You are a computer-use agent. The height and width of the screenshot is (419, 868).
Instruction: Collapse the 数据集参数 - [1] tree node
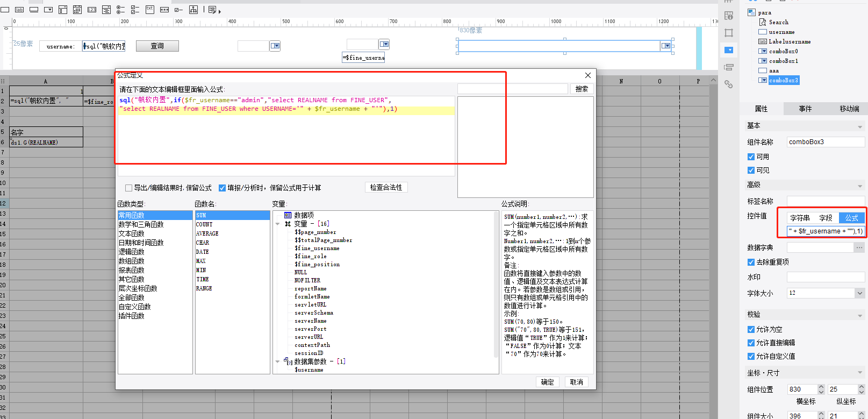point(277,361)
